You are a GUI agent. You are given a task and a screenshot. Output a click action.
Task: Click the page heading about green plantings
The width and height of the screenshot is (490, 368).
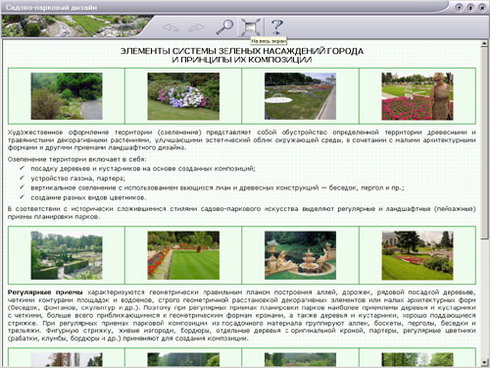(242, 55)
